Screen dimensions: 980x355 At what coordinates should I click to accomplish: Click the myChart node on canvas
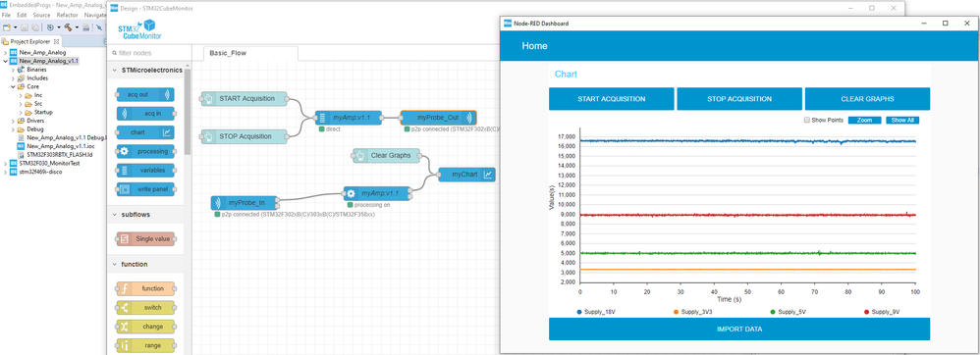[466, 175]
